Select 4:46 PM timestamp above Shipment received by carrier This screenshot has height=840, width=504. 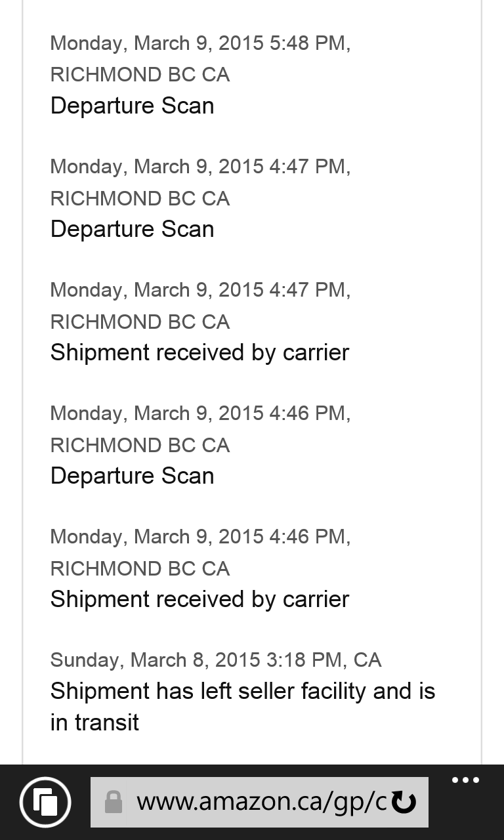pos(200,537)
